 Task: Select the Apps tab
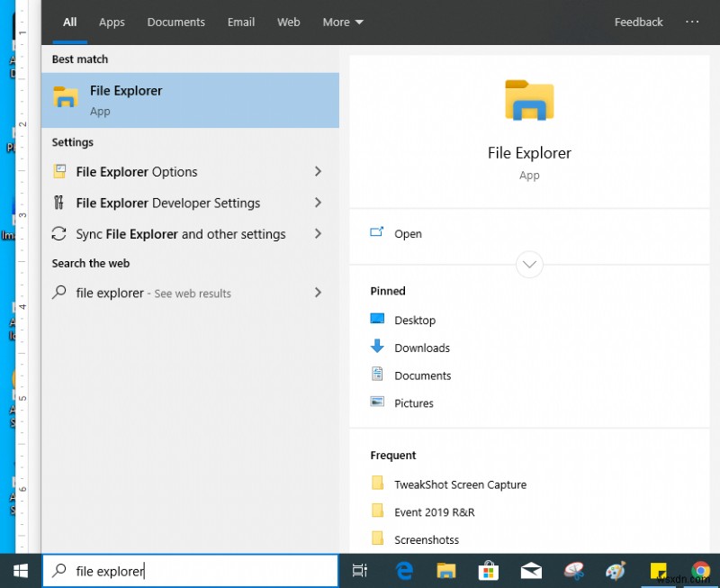[x=112, y=22]
